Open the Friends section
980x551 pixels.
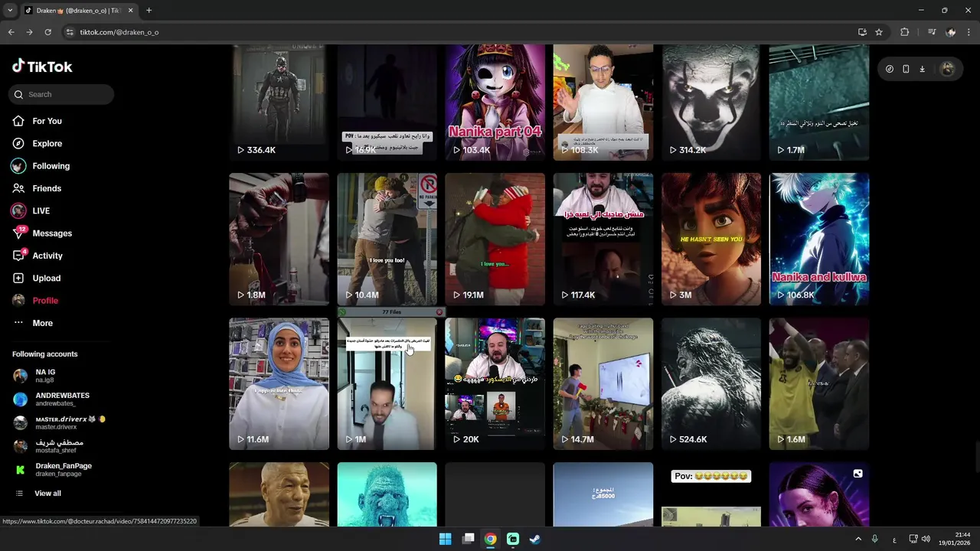point(47,188)
